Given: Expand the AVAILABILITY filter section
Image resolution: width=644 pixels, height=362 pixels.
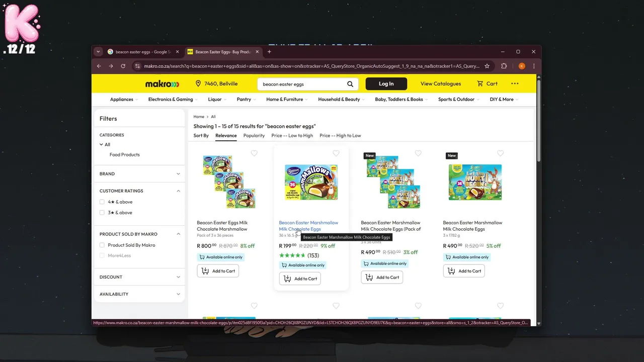Looking at the screenshot, I should click(x=178, y=294).
